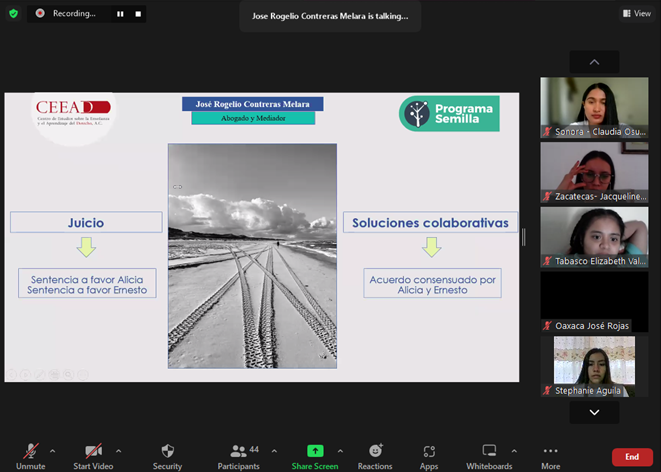Start Video camera toggle

[93, 457]
